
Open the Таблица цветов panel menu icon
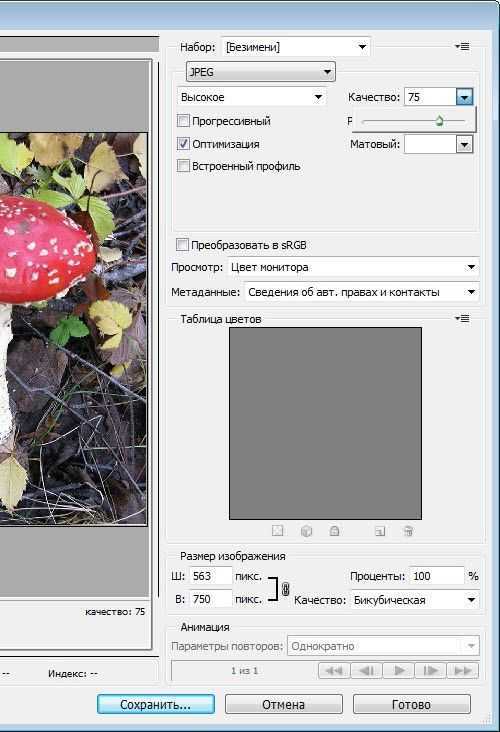point(462,318)
